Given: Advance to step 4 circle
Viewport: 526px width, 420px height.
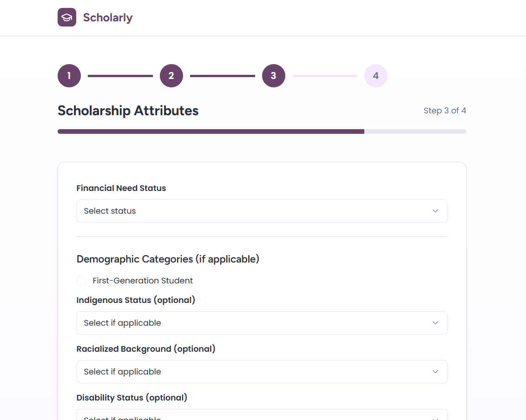Looking at the screenshot, I should pos(376,76).
